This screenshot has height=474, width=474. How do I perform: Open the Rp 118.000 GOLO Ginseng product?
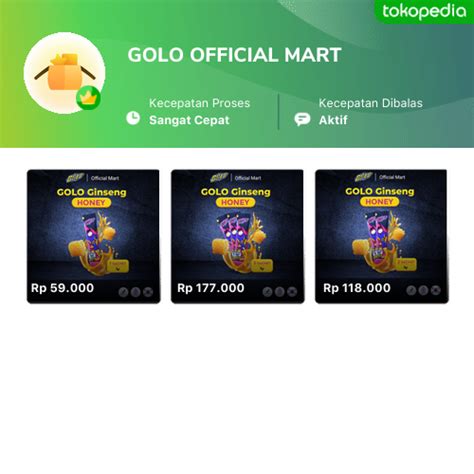382,236
